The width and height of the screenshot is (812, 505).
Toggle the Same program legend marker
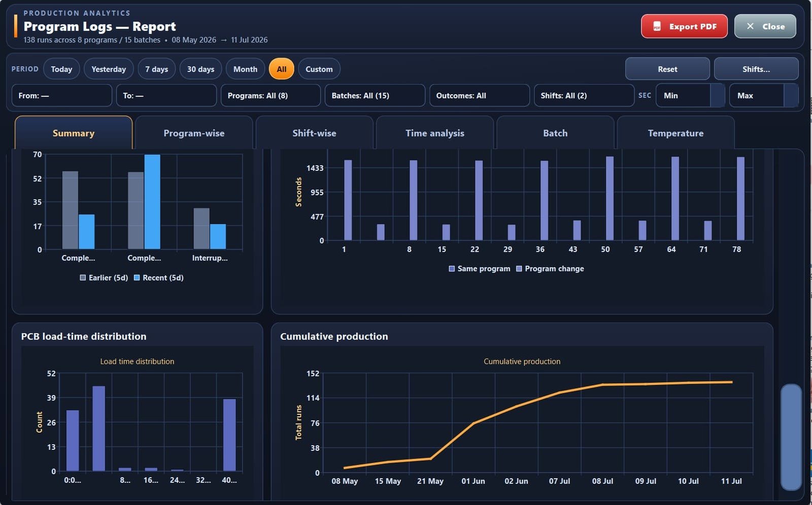click(452, 268)
